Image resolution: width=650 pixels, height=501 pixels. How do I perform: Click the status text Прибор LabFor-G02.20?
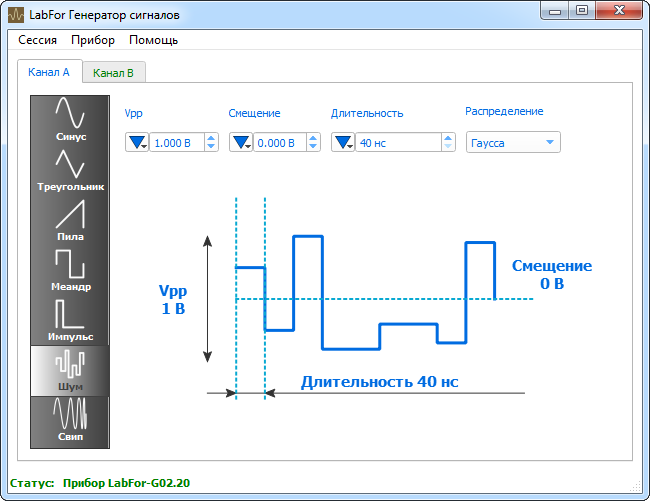126,483
